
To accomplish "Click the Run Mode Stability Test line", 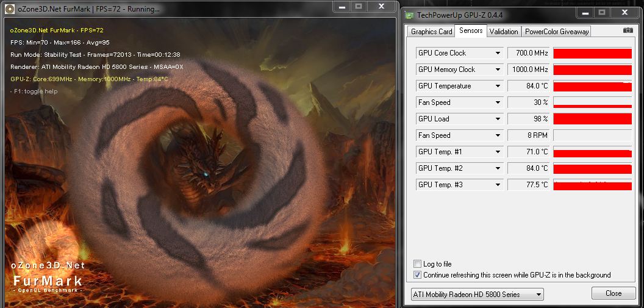I will pos(95,55).
